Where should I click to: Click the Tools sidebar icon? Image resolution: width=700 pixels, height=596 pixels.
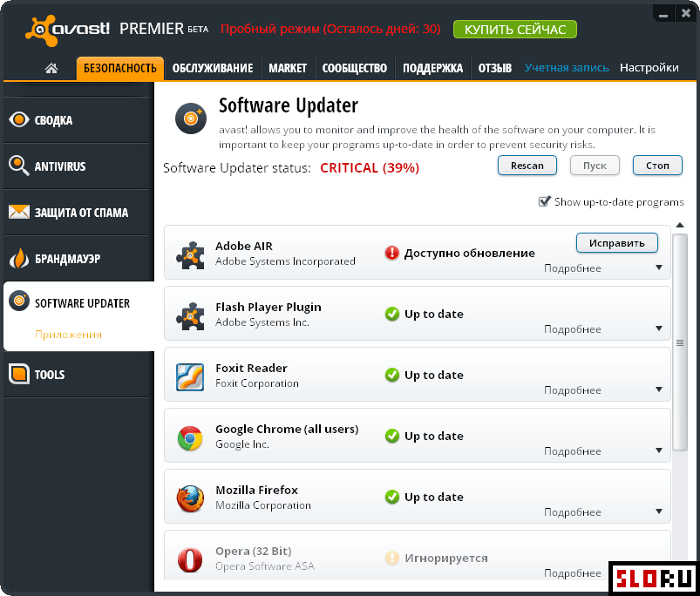point(19,374)
